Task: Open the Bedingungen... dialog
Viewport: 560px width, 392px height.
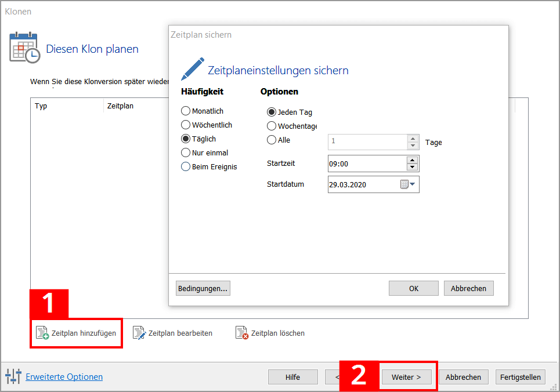Action: point(203,288)
